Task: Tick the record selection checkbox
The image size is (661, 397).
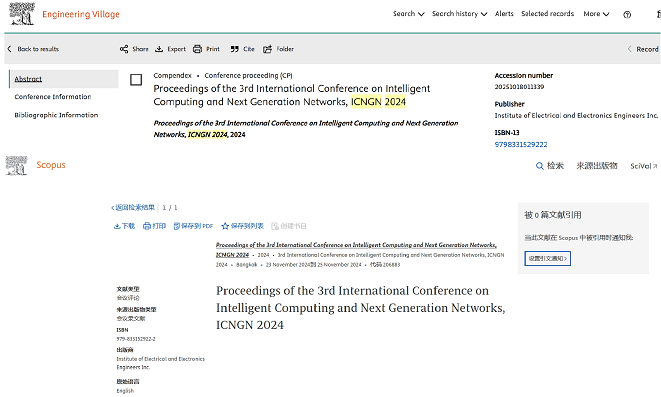Action: 136,80
